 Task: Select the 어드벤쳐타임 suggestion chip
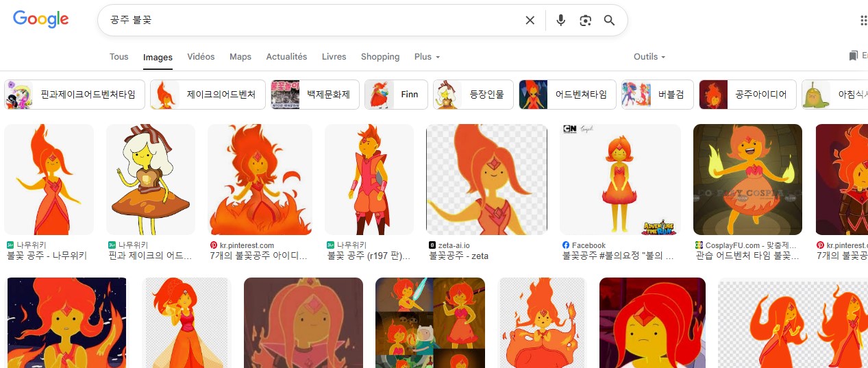pyautogui.click(x=567, y=95)
